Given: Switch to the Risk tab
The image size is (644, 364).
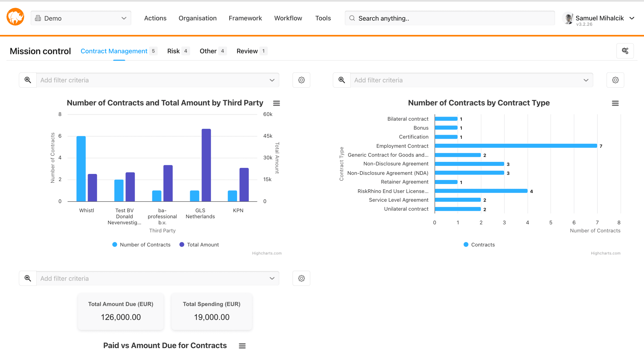Looking at the screenshot, I should click(173, 51).
